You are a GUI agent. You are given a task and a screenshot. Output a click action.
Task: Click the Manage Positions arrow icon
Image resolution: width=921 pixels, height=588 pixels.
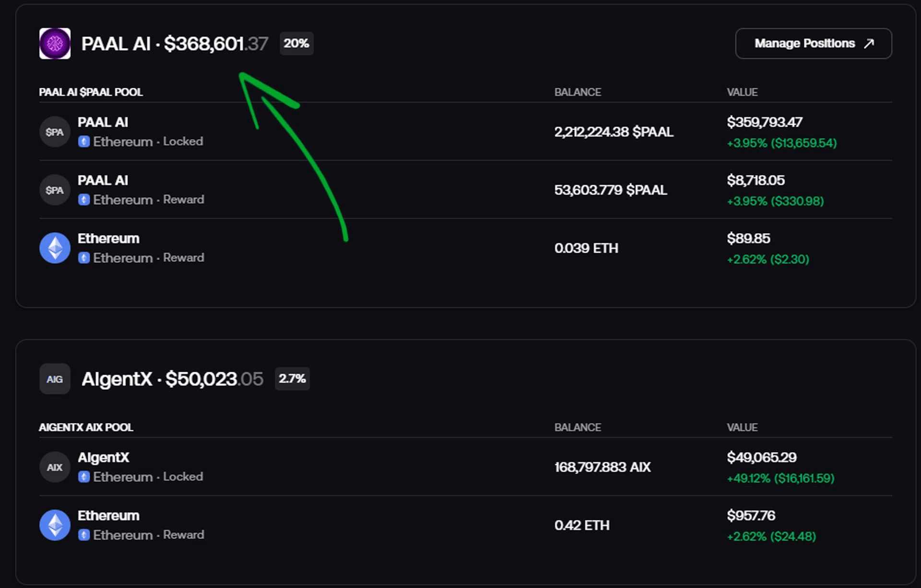coord(869,44)
